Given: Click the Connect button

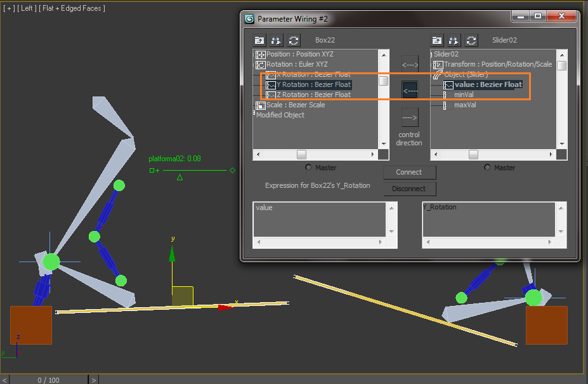Looking at the screenshot, I should tap(410, 172).
